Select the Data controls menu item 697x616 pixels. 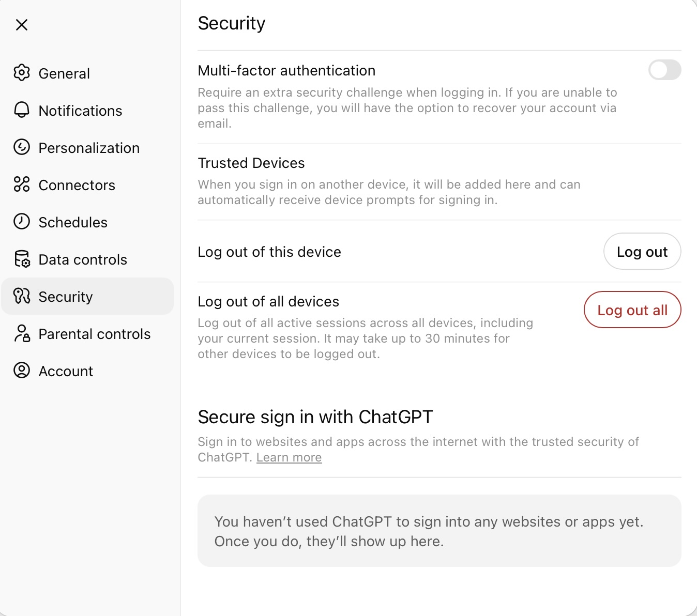pyautogui.click(x=83, y=259)
